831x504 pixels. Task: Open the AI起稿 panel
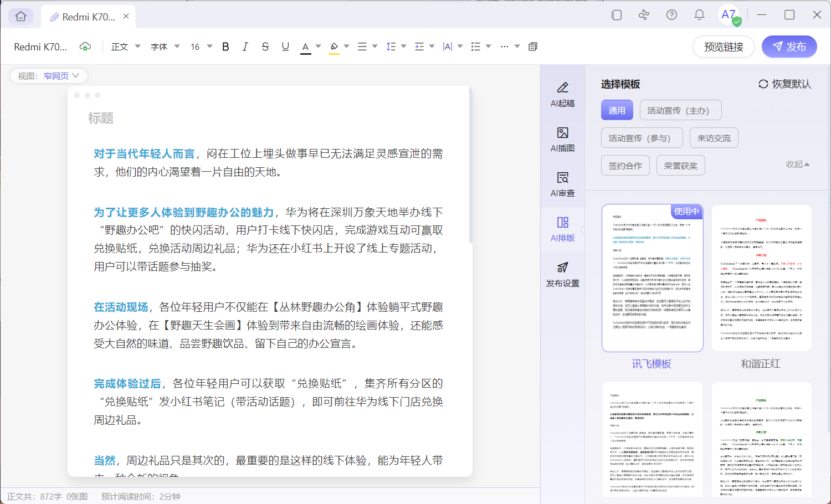point(562,92)
